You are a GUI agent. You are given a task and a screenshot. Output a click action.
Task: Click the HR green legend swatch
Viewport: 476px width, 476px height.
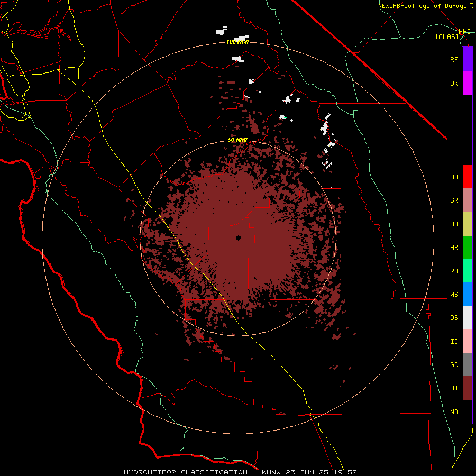tap(467, 248)
